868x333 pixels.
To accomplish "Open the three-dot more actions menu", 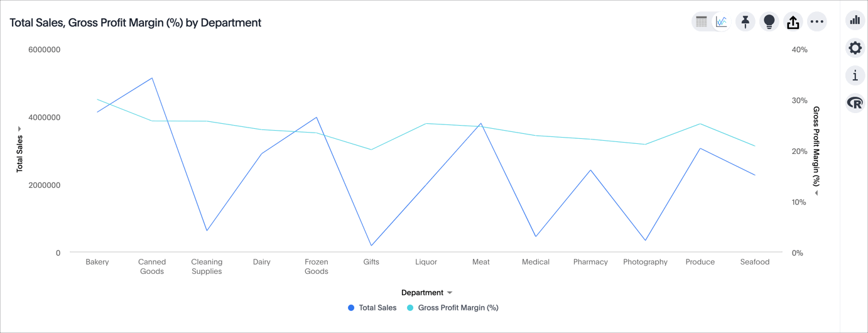I will tap(816, 22).
